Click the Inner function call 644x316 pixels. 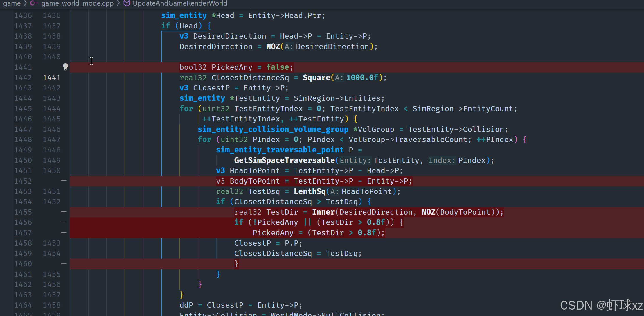(x=323, y=212)
